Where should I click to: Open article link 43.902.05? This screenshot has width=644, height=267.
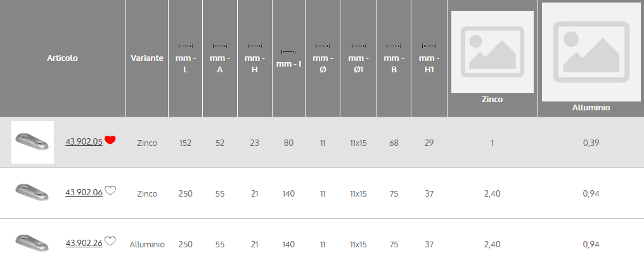pos(84,142)
